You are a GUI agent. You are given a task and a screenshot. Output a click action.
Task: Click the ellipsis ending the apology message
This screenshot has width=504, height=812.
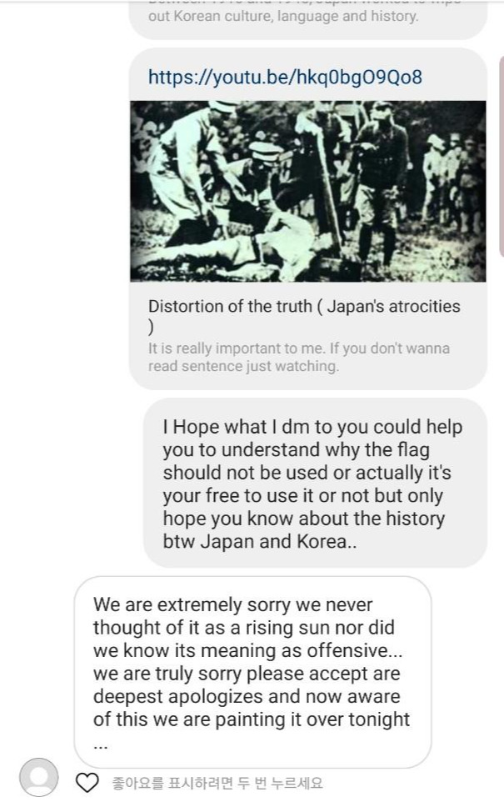coord(101,746)
